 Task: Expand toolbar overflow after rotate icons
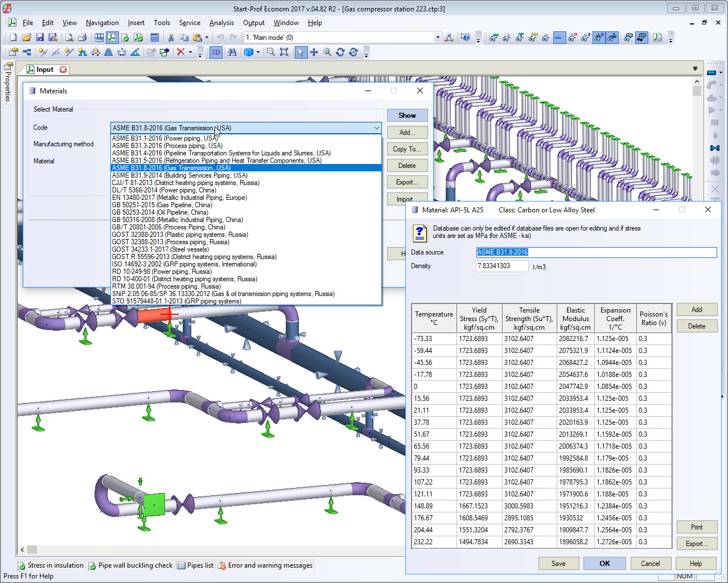[x=366, y=54]
